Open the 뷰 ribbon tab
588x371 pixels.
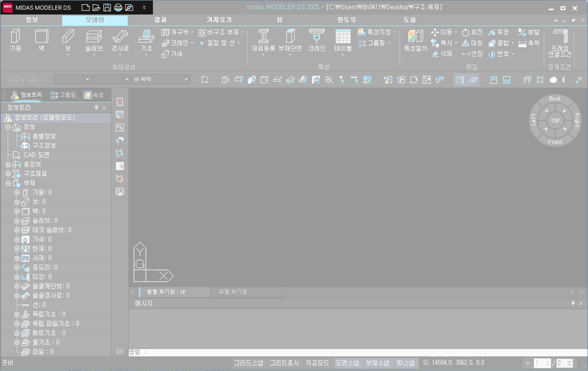(x=279, y=20)
